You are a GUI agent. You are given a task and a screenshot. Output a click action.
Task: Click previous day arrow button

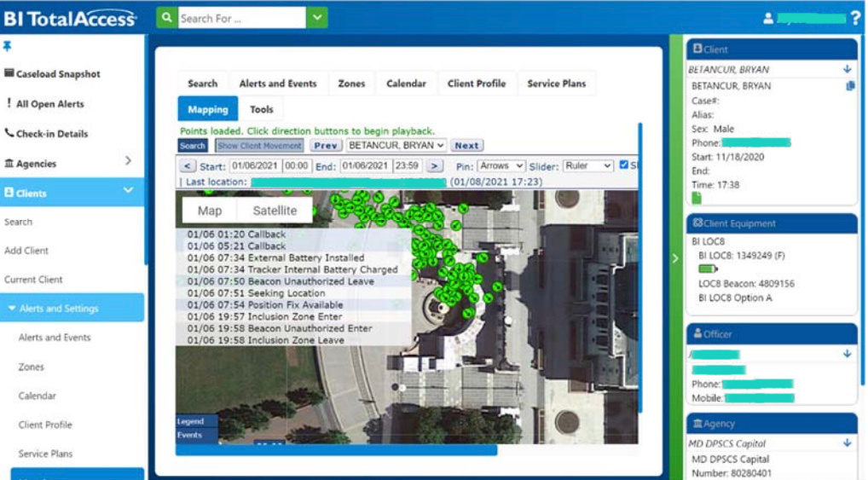point(187,165)
